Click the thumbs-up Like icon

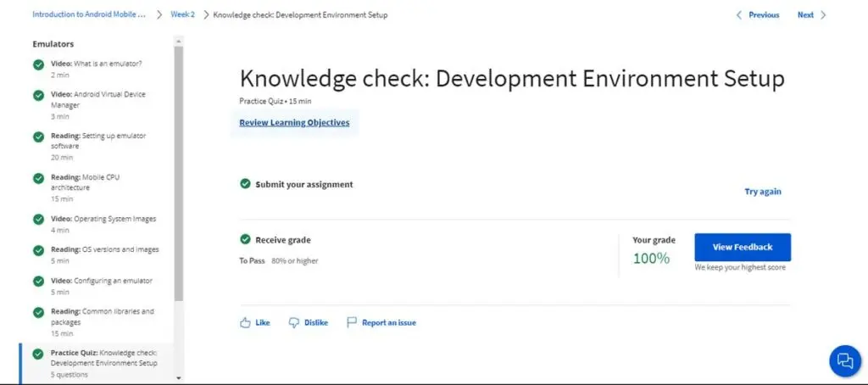click(245, 323)
